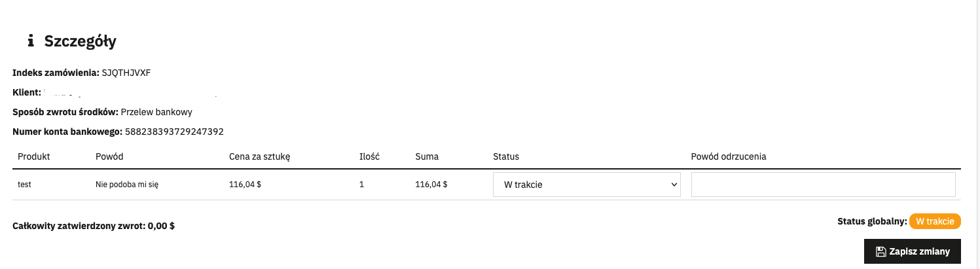Image resolution: width=980 pixels, height=269 pixels.
Task: Click the Szczegóły heading
Action: coord(80,41)
